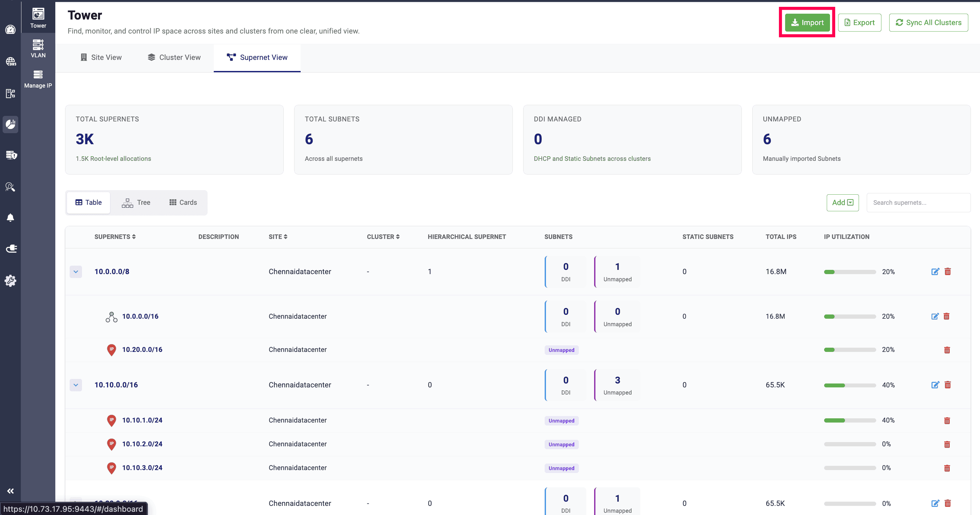
Task: Switch to Cluster View tab
Action: point(174,58)
